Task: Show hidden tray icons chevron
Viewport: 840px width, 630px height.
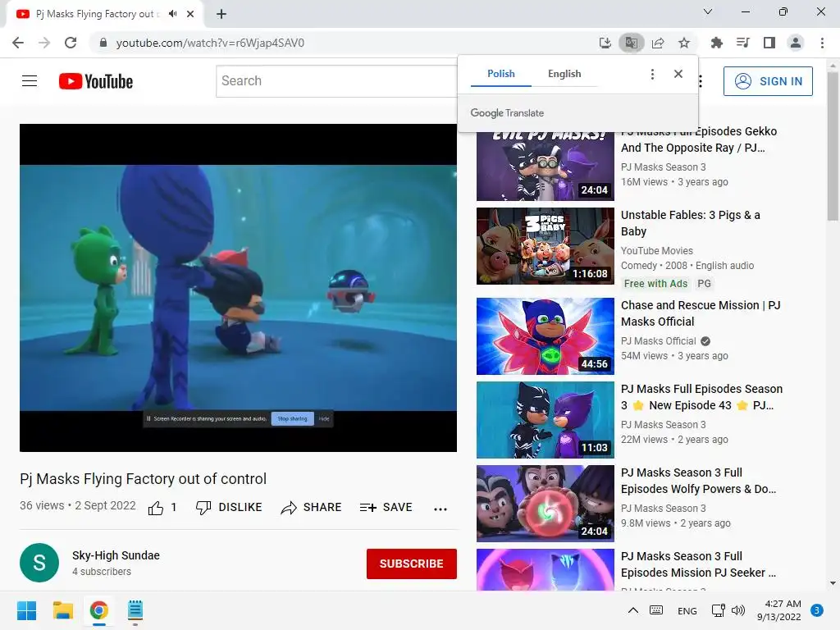Action: click(632, 610)
